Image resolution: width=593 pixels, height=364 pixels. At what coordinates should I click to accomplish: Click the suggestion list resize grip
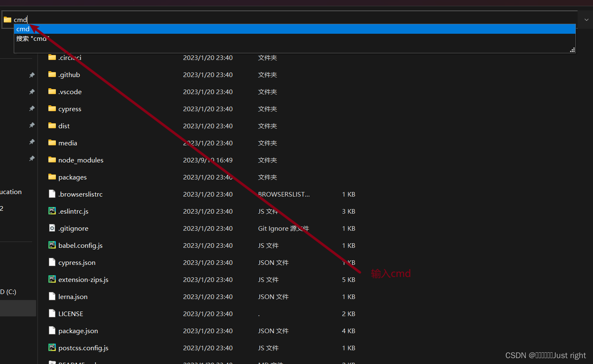pos(573,50)
